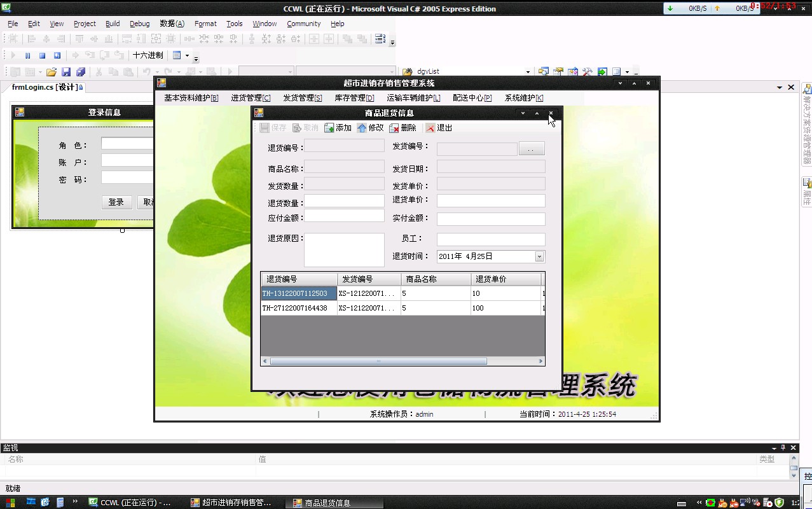Open the document tab list dropdown arrow
The image size is (812, 509).
(780, 87)
